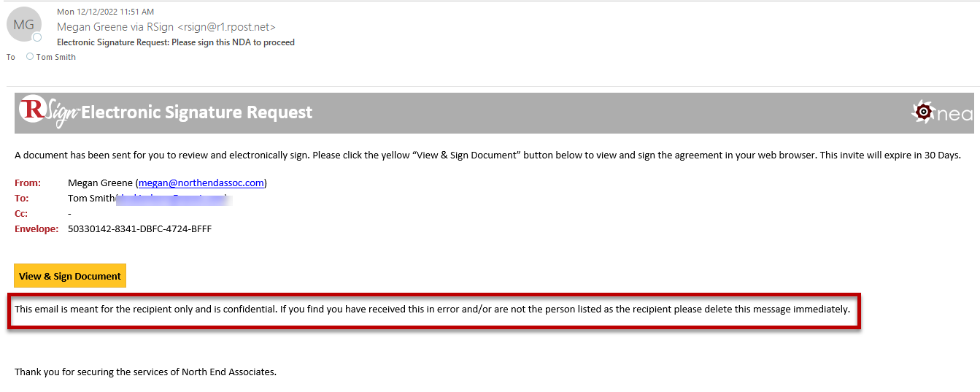Click the RSign logo in the banner
980x392 pixels.
click(x=48, y=112)
